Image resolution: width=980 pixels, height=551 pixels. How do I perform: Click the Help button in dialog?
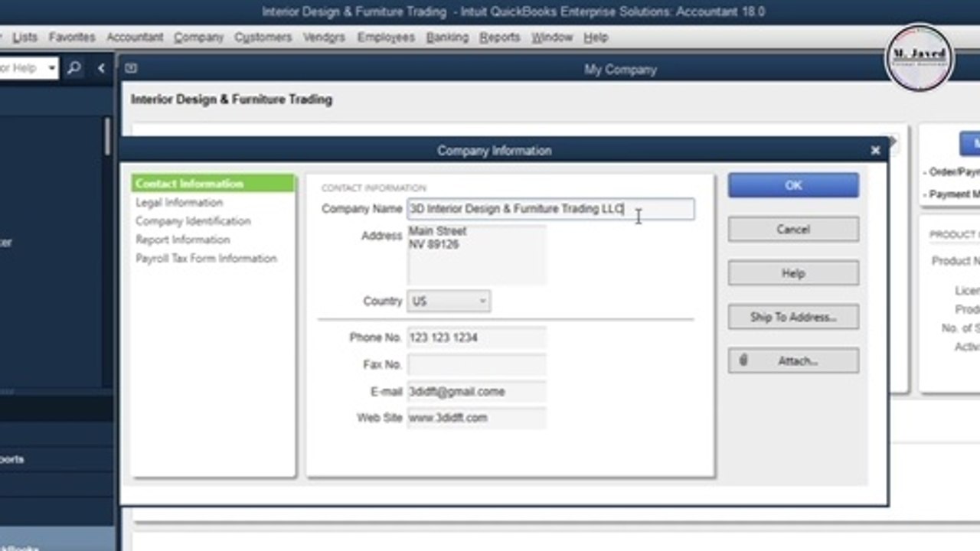point(793,273)
